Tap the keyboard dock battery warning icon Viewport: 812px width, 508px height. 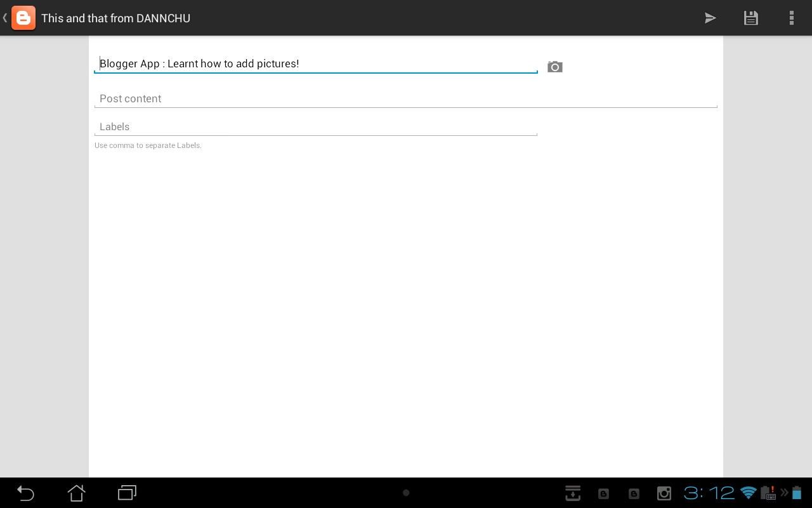[768, 493]
